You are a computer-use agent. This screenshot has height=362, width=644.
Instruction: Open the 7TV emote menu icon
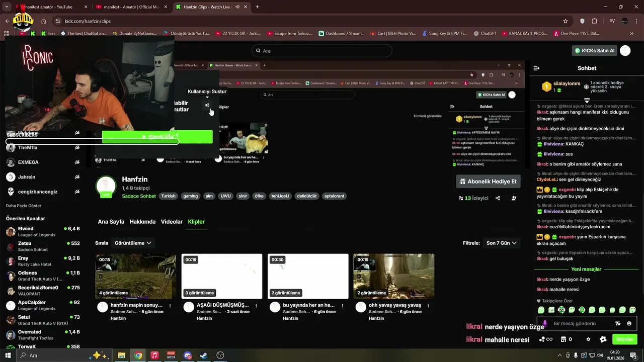618,323
